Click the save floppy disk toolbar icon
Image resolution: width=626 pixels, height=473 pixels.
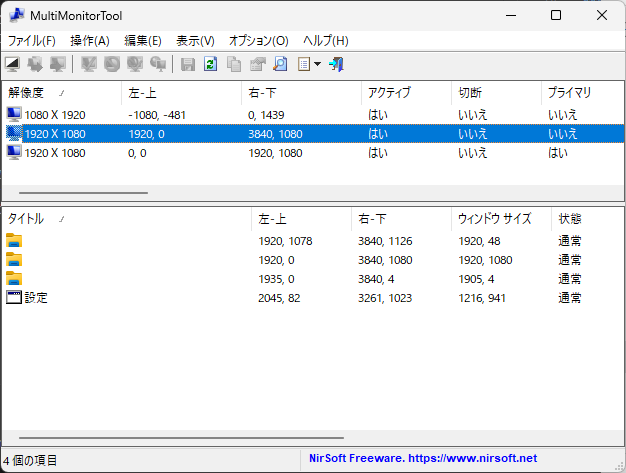(188, 64)
